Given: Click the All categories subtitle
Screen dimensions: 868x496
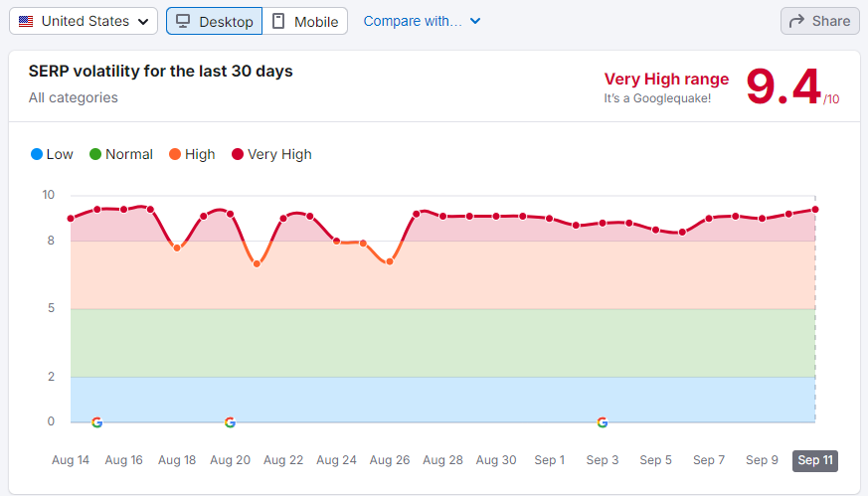Looking at the screenshot, I should tap(73, 97).
